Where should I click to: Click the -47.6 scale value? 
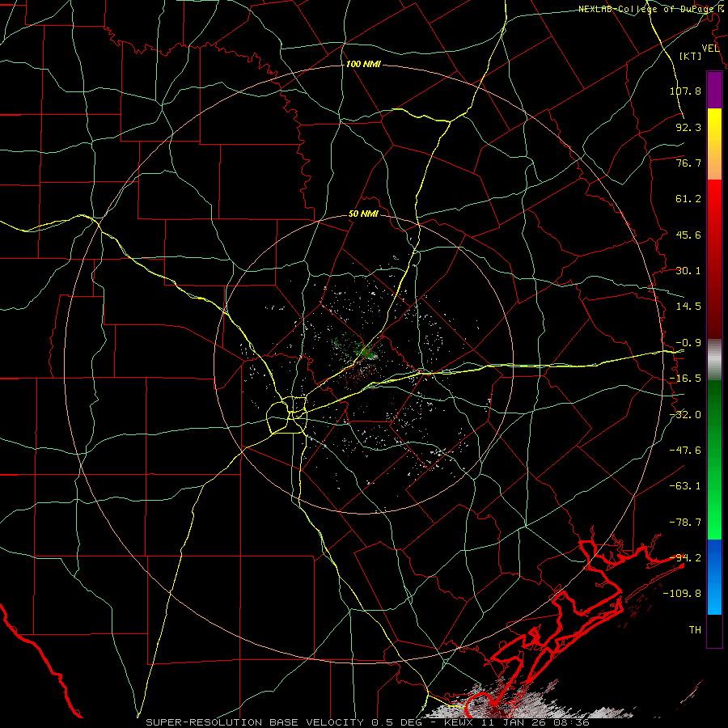point(685,451)
